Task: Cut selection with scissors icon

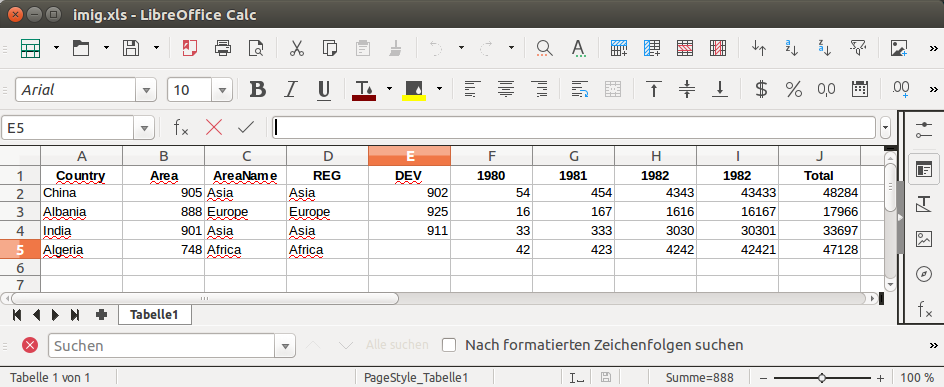Action: [296, 48]
